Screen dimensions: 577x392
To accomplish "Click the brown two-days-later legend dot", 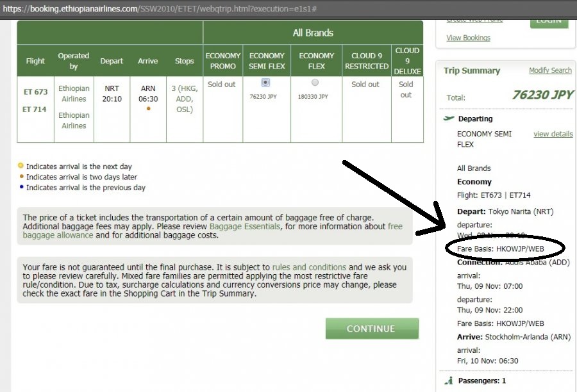I will [21, 177].
